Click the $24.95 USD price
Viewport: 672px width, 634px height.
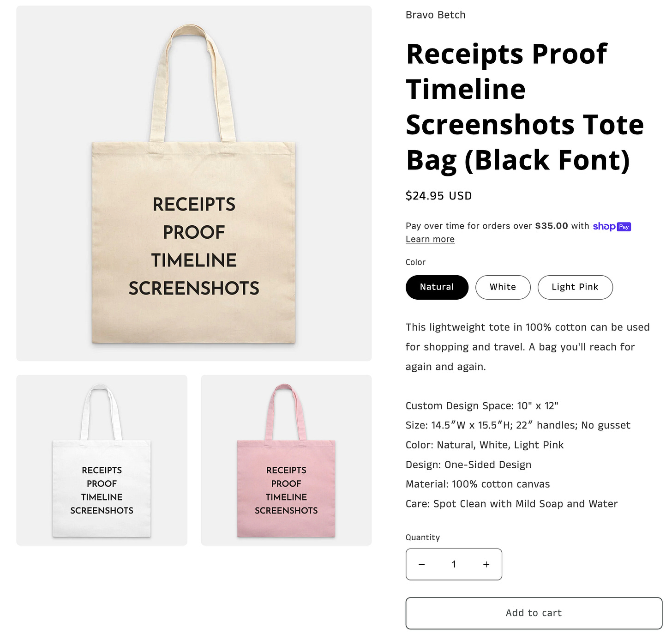point(438,196)
